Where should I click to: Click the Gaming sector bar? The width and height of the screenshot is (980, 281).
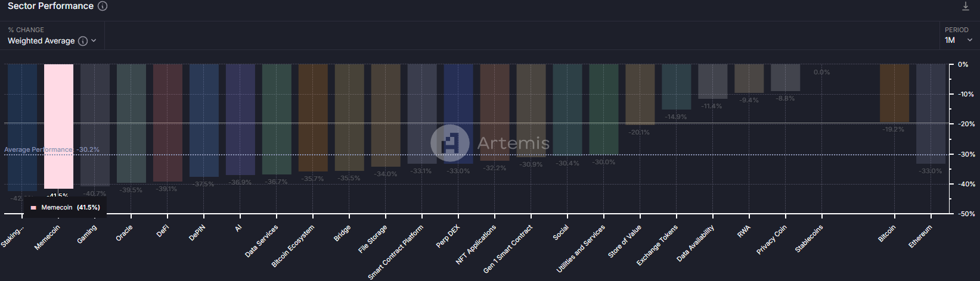click(95, 124)
